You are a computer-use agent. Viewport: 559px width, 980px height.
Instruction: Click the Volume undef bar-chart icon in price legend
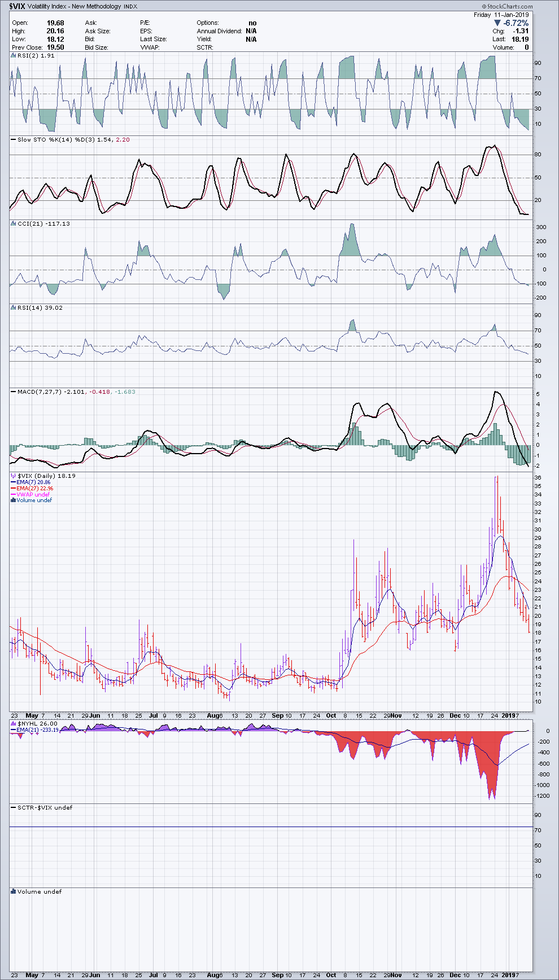(x=14, y=500)
